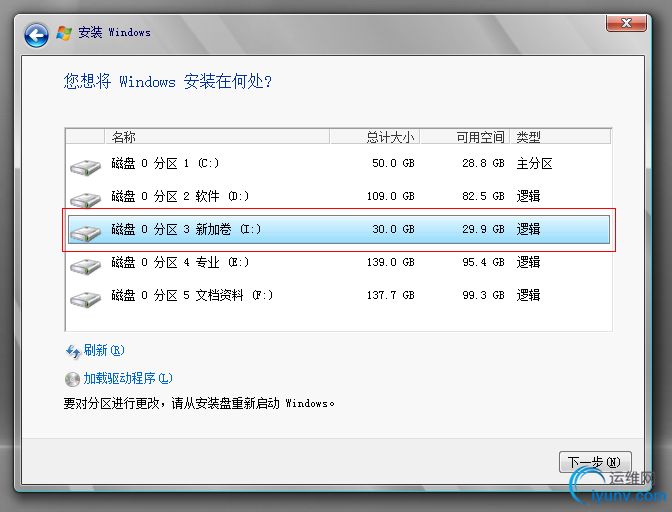
Task: Sort list by 名称 column header
Action: point(217,137)
